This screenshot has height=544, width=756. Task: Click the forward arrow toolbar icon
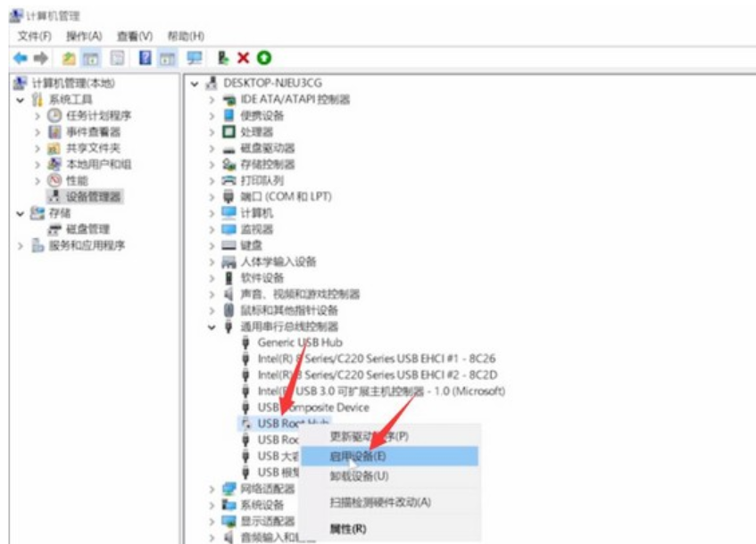click(41, 58)
